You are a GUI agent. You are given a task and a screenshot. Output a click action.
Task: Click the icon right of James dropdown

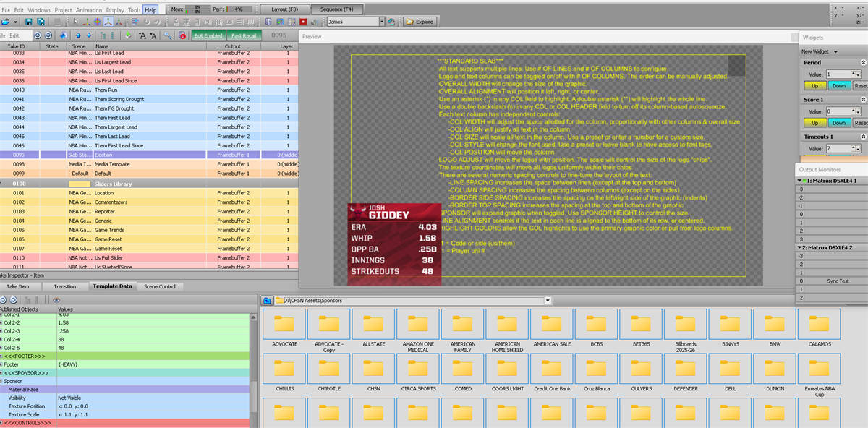click(x=391, y=22)
